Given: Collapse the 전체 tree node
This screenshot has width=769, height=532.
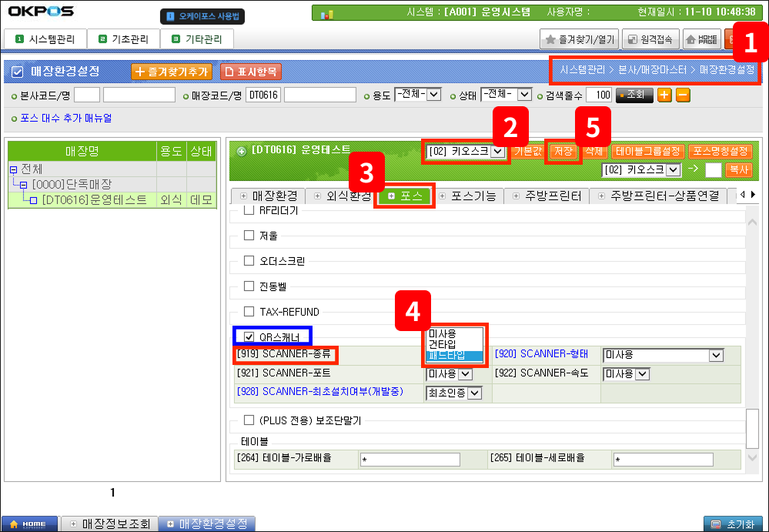Looking at the screenshot, I should 13,169.
